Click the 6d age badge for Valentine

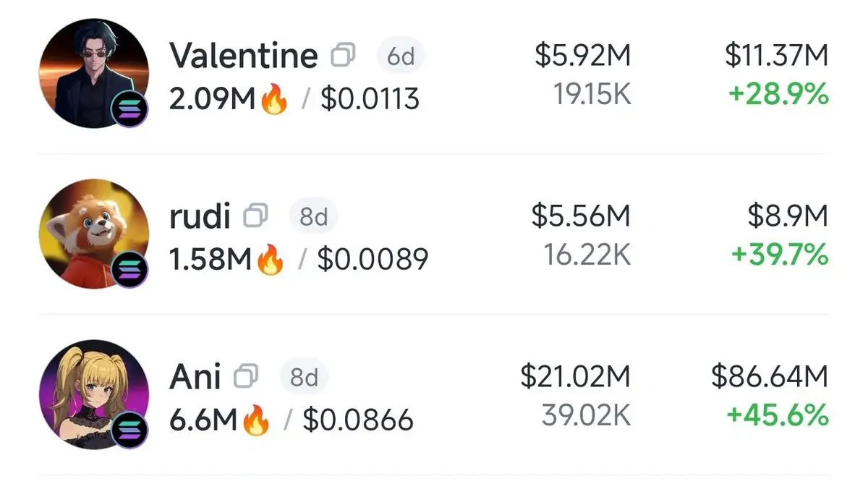click(401, 56)
